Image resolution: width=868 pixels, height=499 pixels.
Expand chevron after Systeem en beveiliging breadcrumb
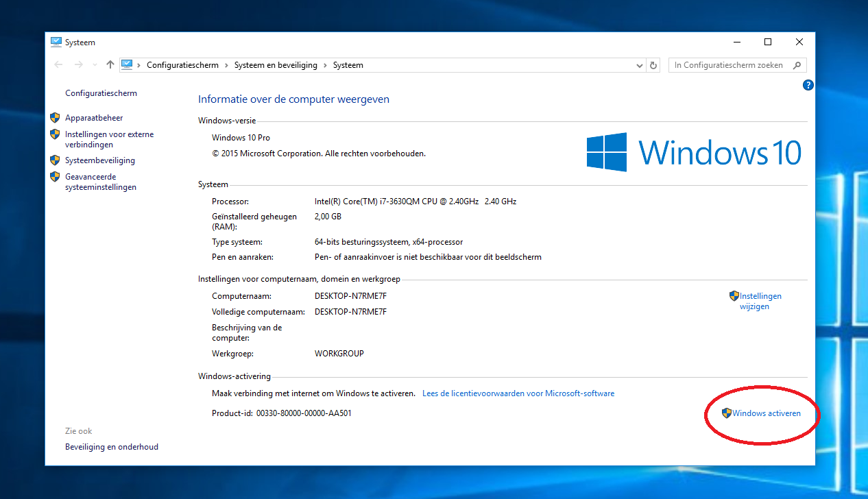[325, 65]
